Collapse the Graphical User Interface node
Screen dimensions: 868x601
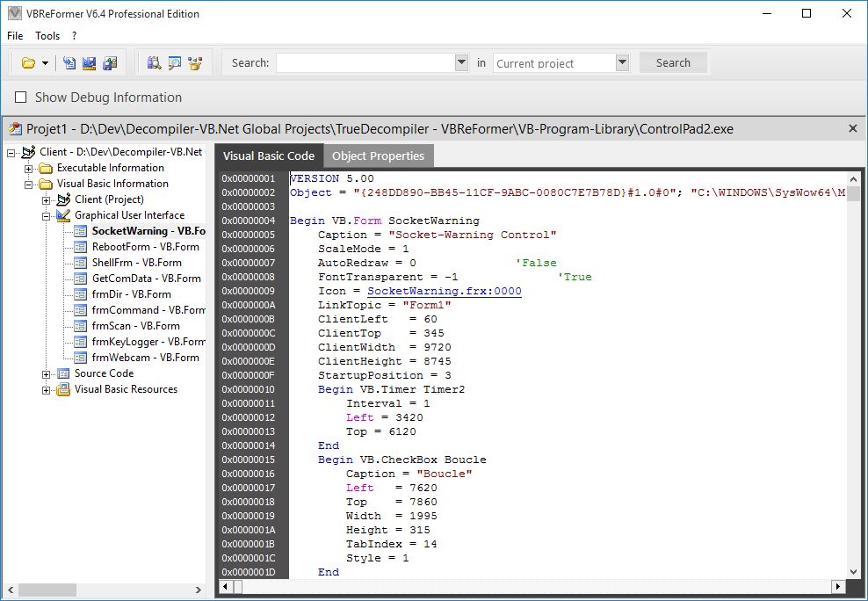coord(47,215)
